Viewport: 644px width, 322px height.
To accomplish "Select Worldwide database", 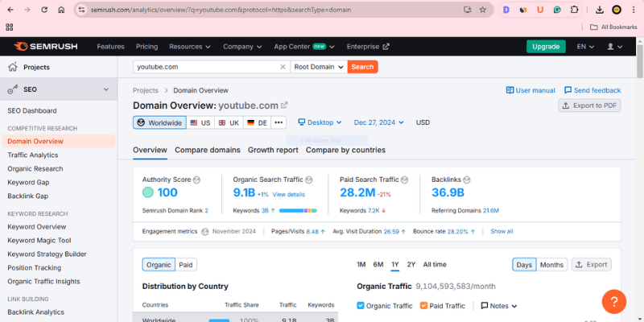I will (x=159, y=122).
